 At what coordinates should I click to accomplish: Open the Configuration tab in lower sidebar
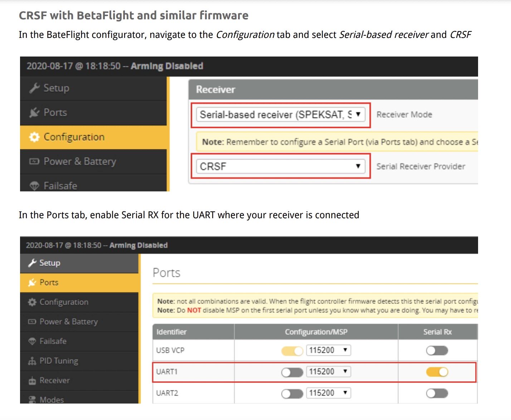coord(79,302)
